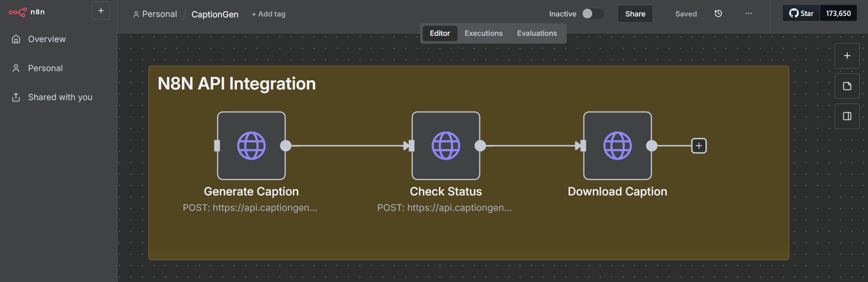Click the Check Status label
The width and height of the screenshot is (868, 282).
(446, 192)
